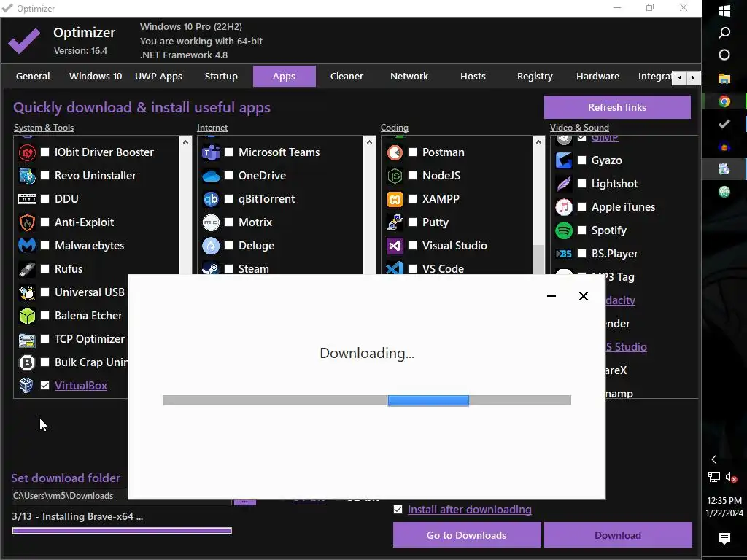Click the Refresh links button
747x560 pixels.
(x=617, y=107)
